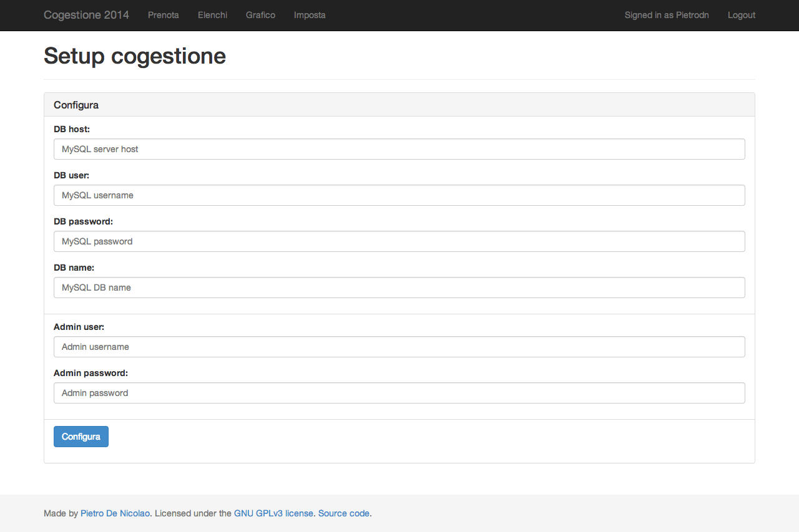Click the Admin user label
The height and width of the screenshot is (532, 799).
(79, 327)
